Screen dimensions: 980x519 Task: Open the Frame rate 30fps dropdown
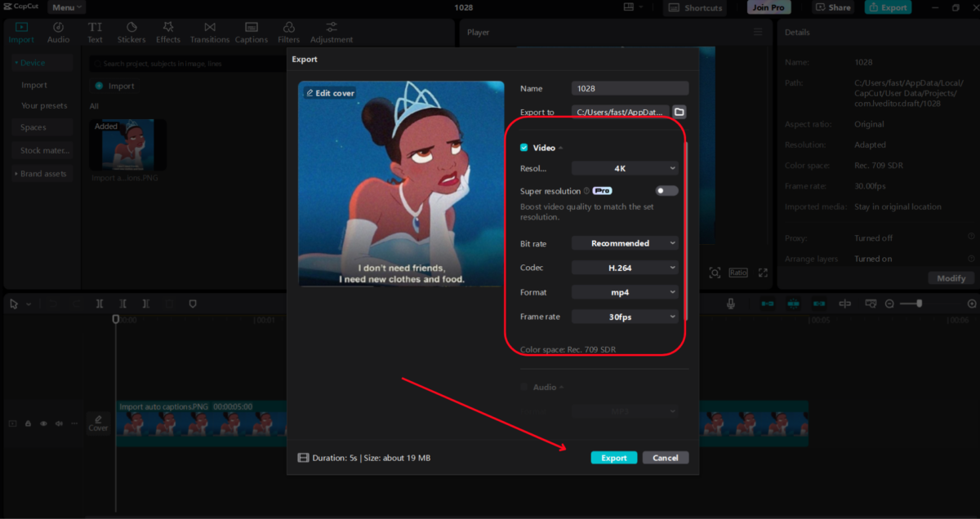(625, 317)
